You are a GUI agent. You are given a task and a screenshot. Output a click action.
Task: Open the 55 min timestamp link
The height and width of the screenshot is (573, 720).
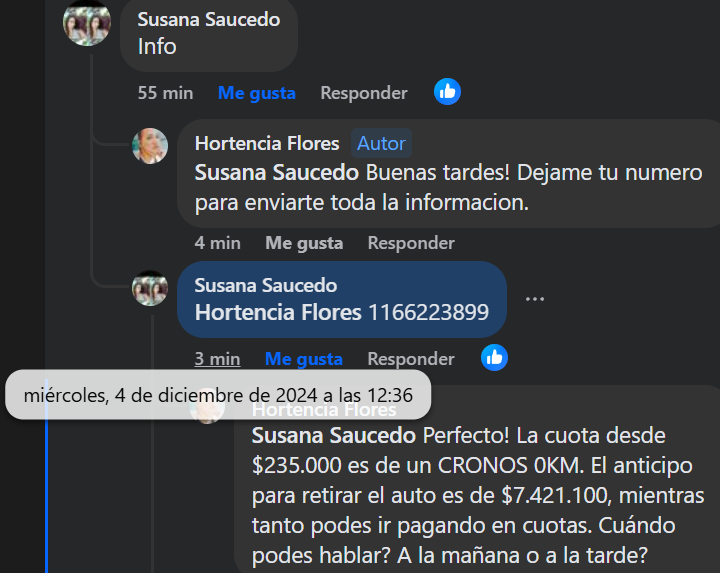coord(166,93)
